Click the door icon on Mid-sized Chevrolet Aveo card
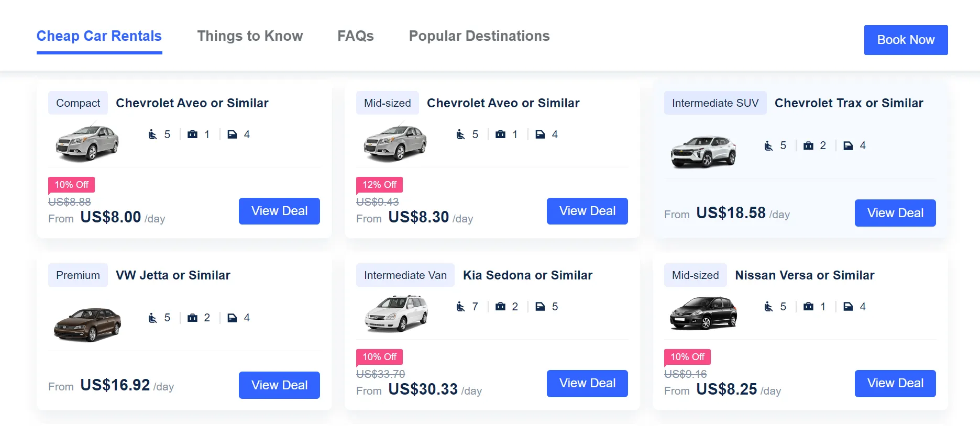This screenshot has width=980, height=426. pyautogui.click(x=540, y=134)
